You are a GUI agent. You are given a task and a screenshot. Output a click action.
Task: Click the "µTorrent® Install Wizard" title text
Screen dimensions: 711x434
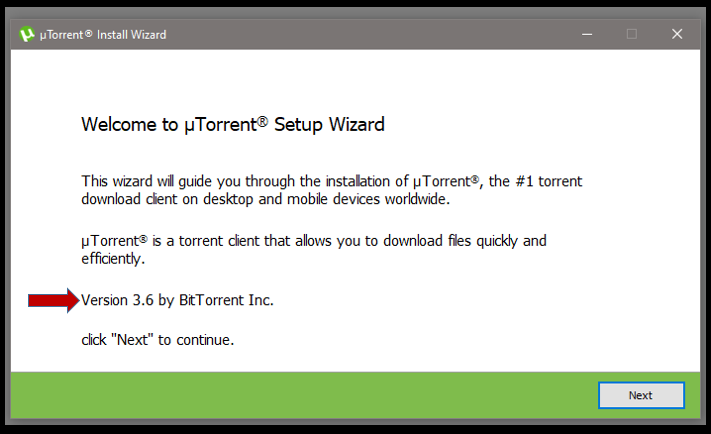[x=103, y=34]
